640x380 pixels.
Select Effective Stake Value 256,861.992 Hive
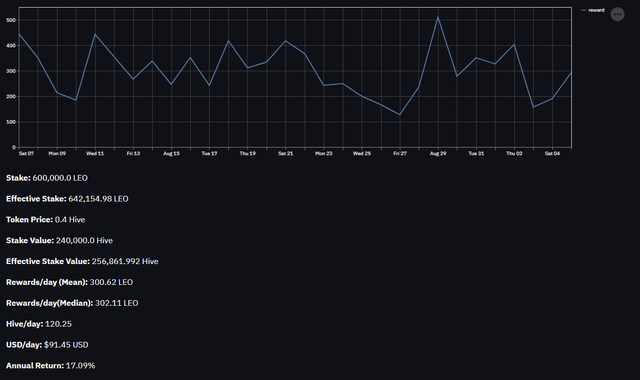coord(82,261)
